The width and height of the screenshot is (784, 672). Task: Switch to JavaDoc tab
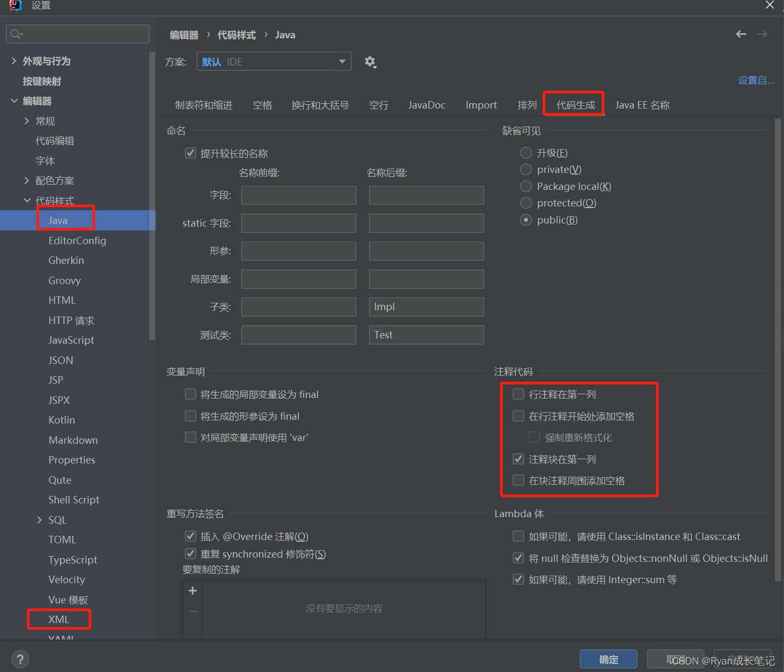tap(427, 105)
